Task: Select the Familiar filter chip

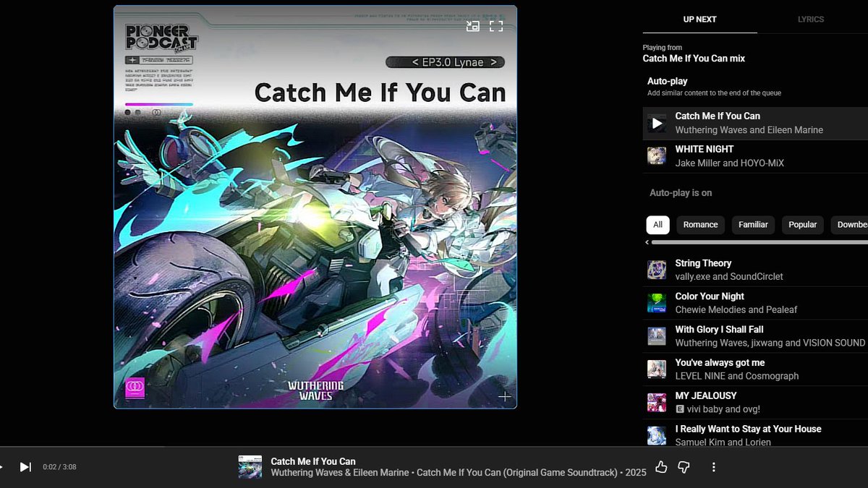Action: pos(753,225)
